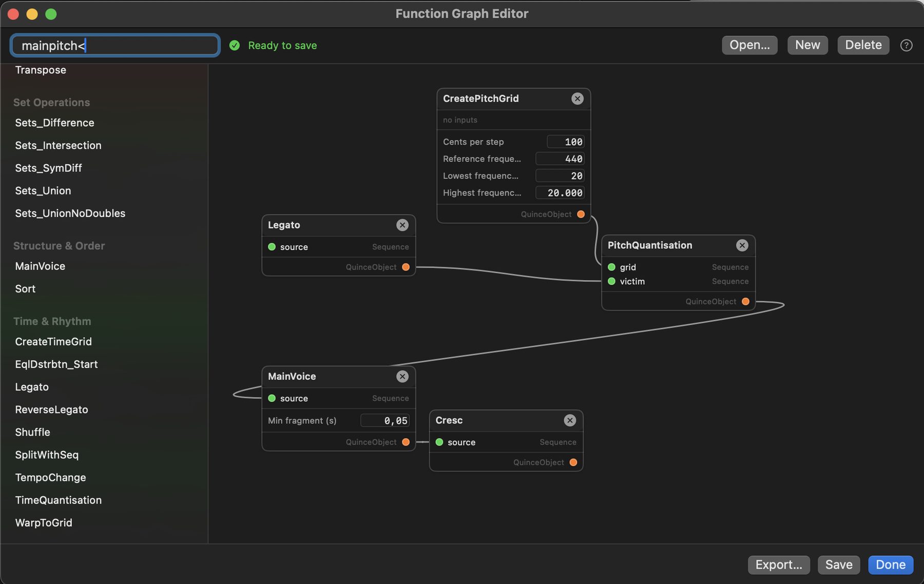The height and width of the screenshot is (584, 924).
Task: Remove the Legato node with its X
Action: click(x=402, y=225)
